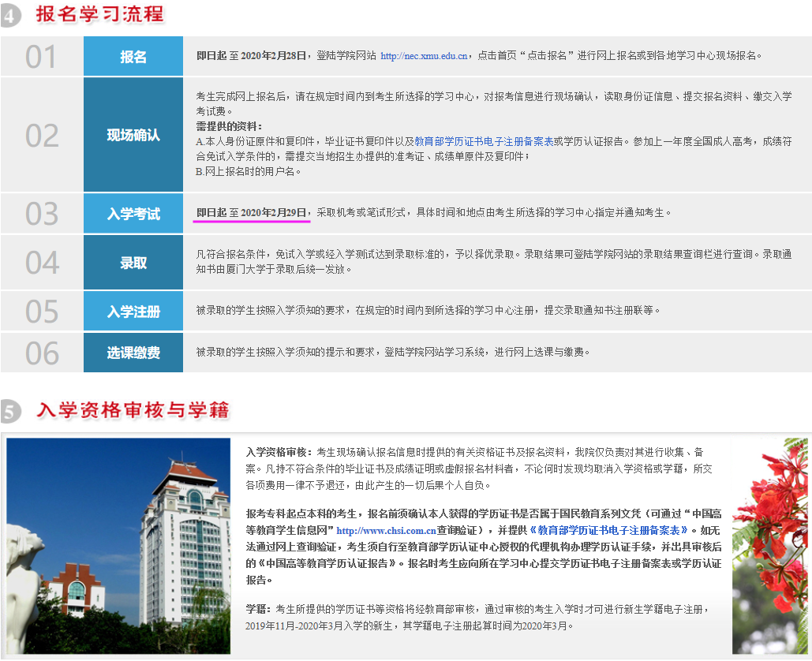
Task: Click the text 《中国高等教育学历认证报告》
Action: coord(327,563)
